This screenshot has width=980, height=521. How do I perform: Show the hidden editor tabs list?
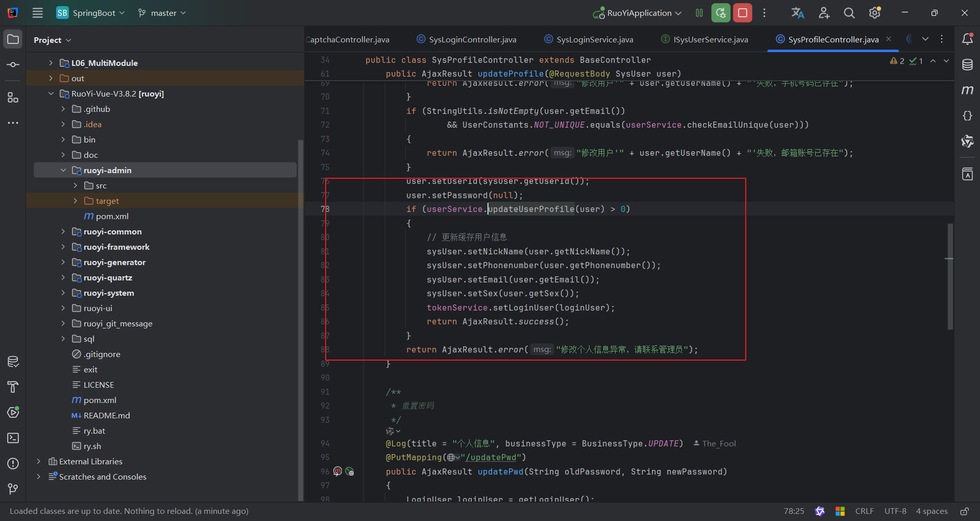pos(925,39)
